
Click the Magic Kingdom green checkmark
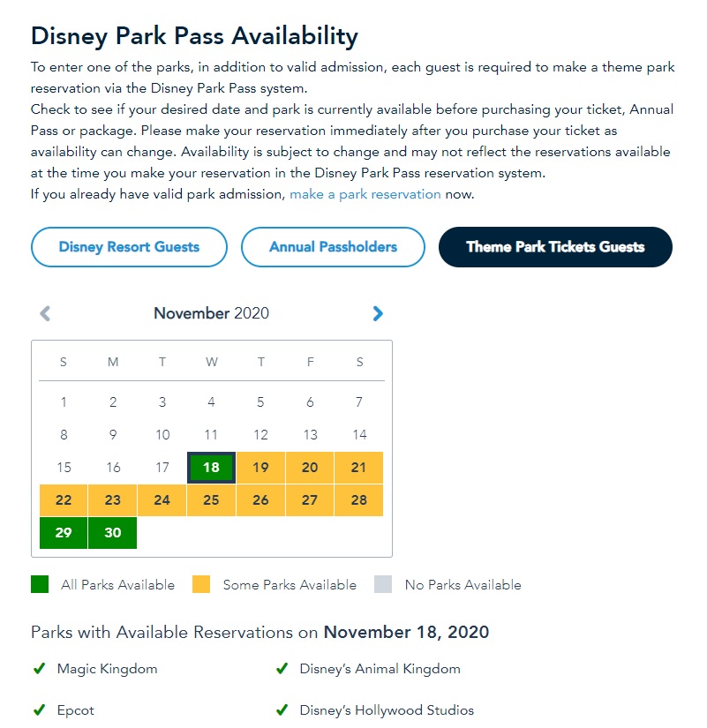point(39,669)
